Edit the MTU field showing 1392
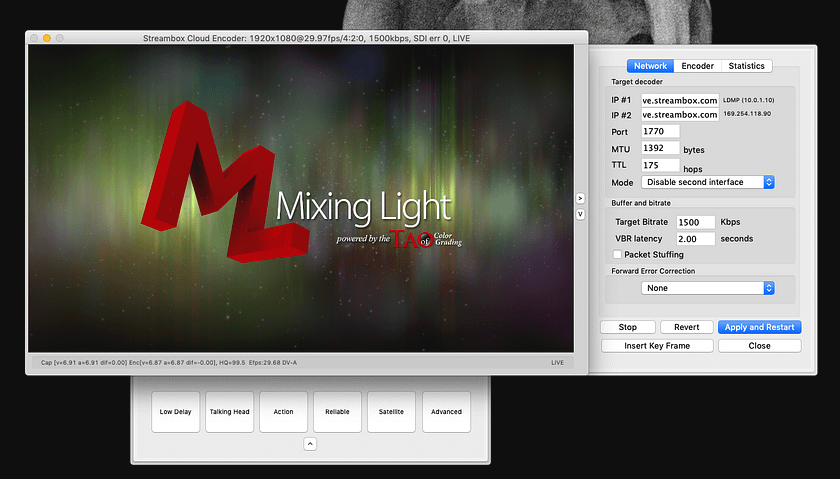The image size is (840, 479). click(661, 148)
